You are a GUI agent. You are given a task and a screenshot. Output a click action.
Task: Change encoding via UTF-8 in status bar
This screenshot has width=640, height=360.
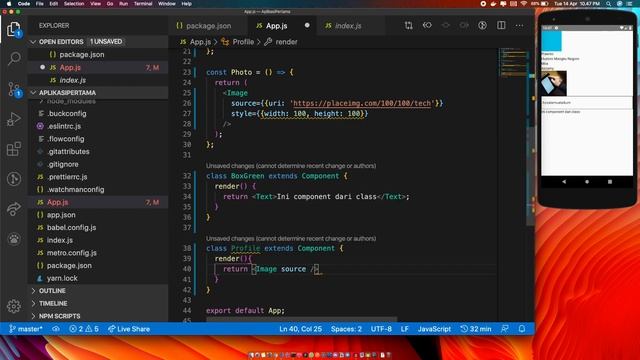tap(381, 329)
